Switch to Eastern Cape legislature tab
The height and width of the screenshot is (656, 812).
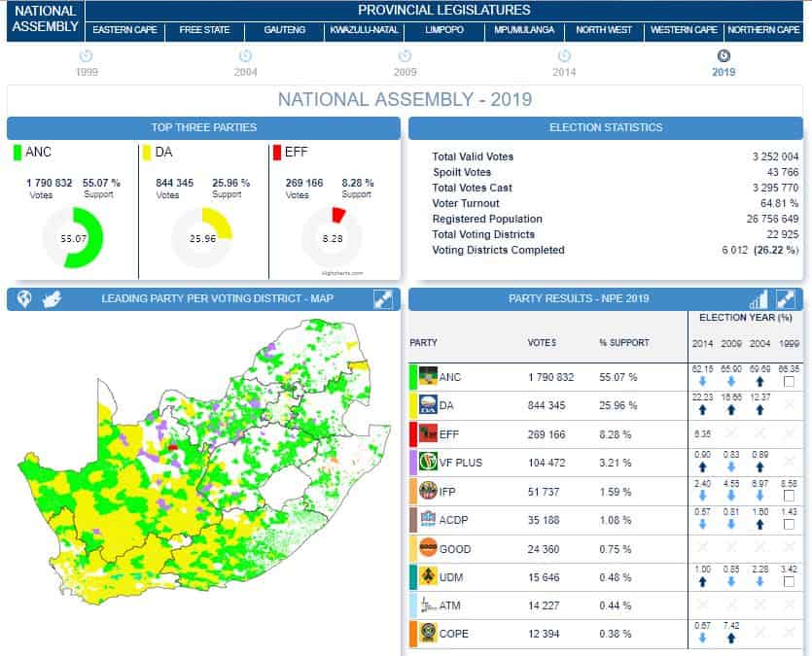tap(124, 30)
